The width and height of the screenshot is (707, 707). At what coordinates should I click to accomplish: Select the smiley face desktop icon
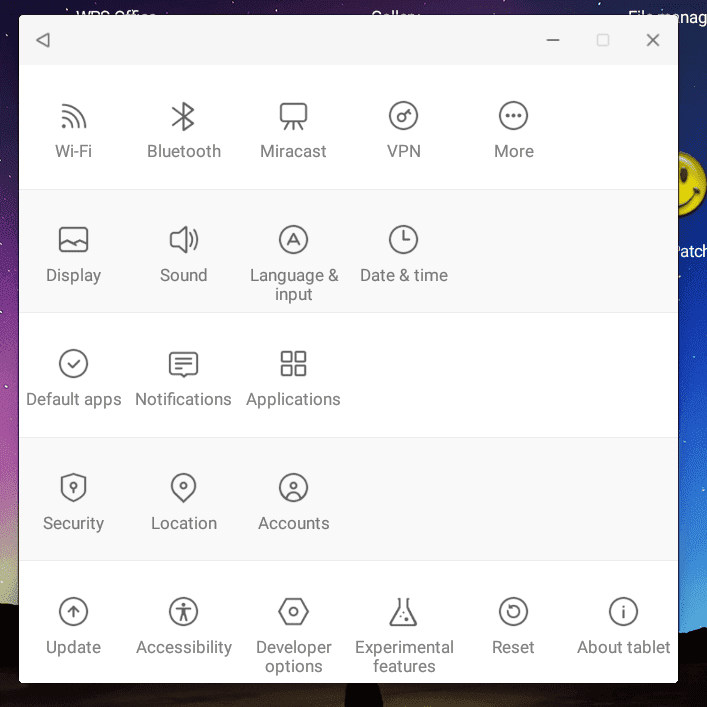(x=692, y=184)
